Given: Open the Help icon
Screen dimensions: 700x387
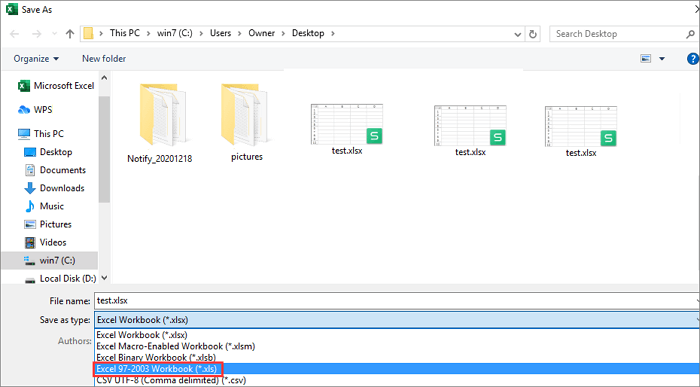Looking at the screenshot, I should [692, 58].
